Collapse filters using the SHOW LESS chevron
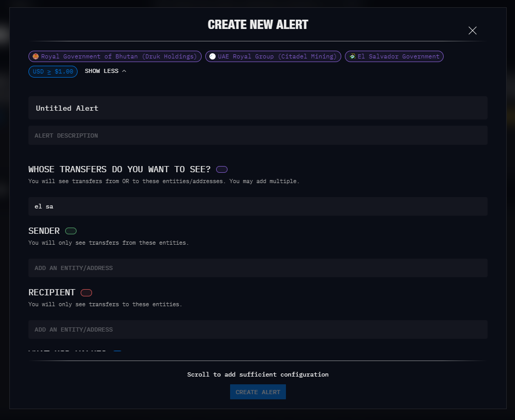This screenshot has height=420, width=515. pyautogui.click(x=124, y=71)
